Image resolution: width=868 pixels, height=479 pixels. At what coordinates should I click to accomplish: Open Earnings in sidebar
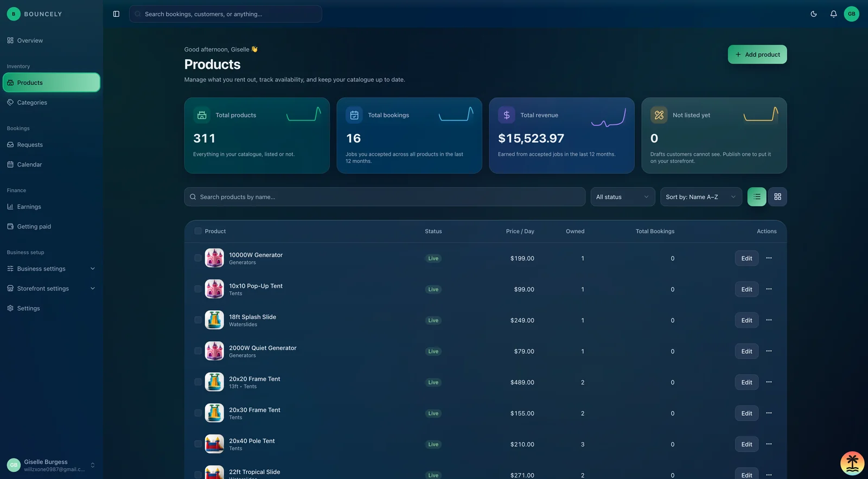51,207
